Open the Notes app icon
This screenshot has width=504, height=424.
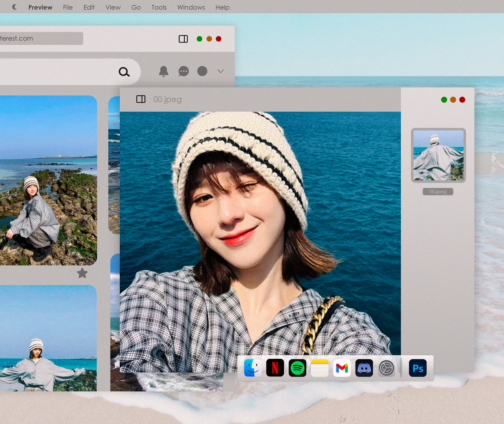click(320, 368)
